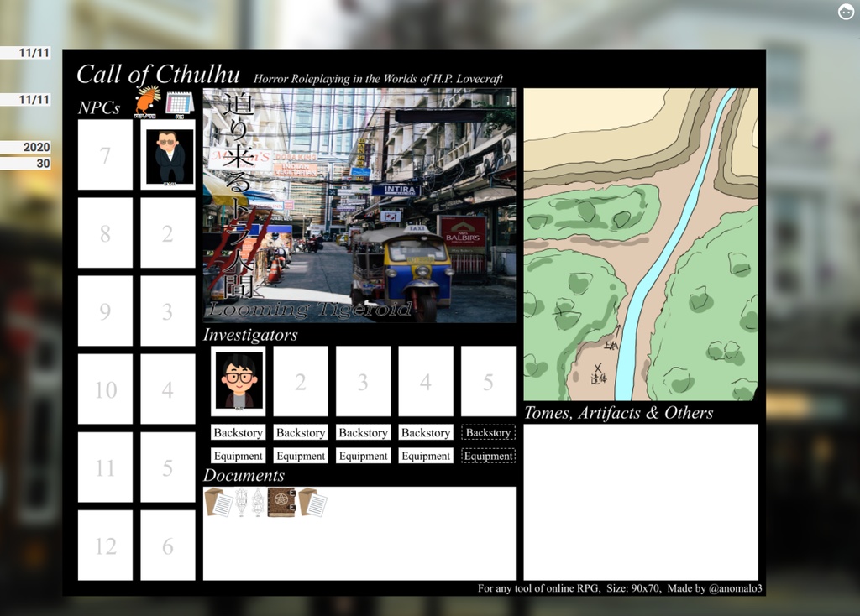Select NPC slot 9

pos(105,311)
